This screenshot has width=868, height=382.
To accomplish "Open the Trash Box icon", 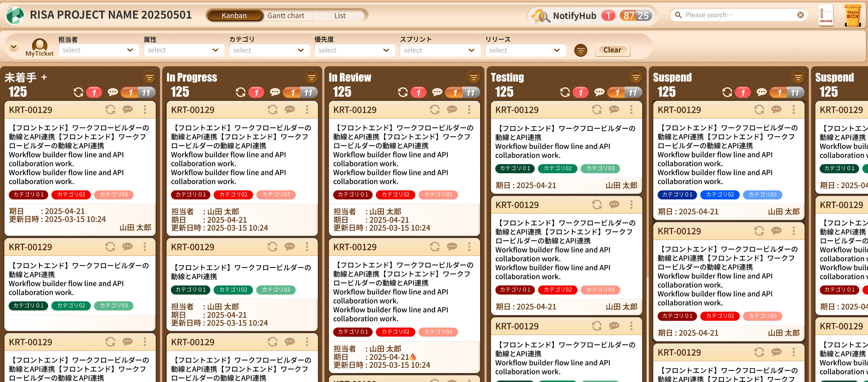I will point(852,15).
